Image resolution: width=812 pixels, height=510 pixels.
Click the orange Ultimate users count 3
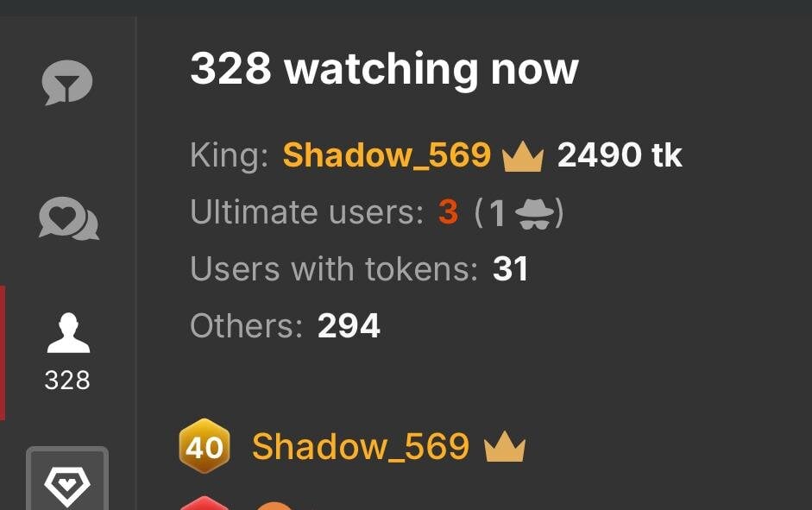[x=448, y=211]
